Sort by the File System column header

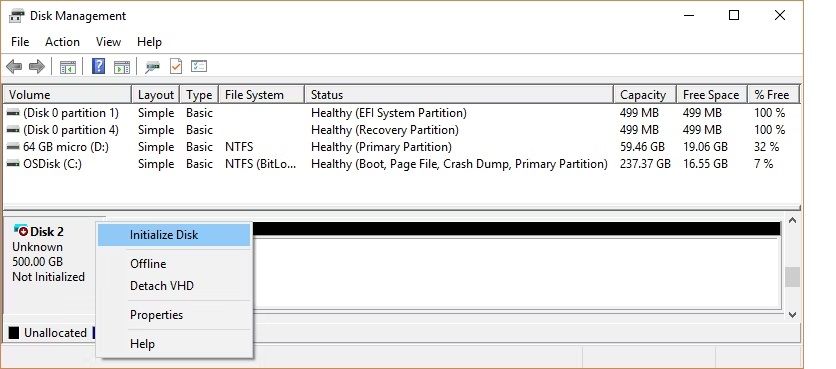click(261, 95)
